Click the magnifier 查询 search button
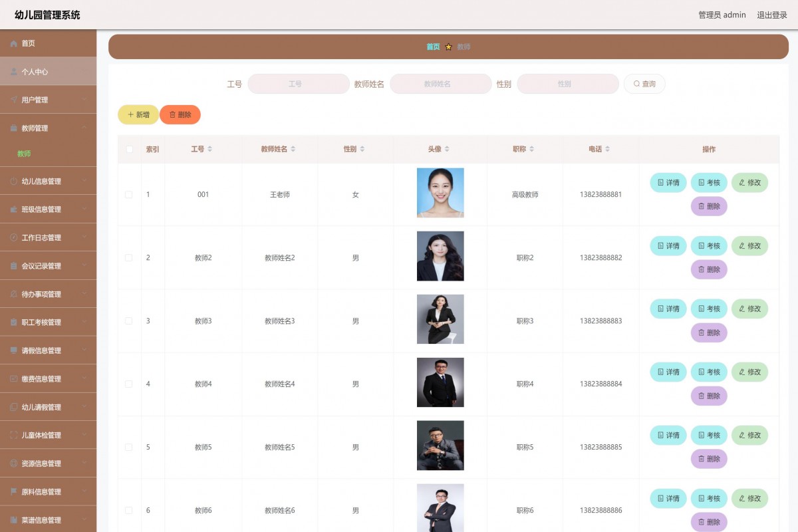The width and height of the screenshot is (798, 532). (x=644, y=84)
